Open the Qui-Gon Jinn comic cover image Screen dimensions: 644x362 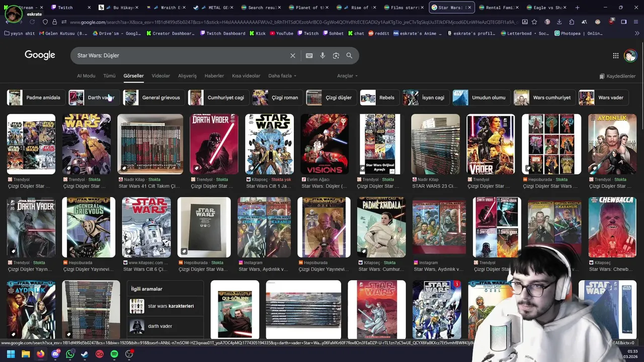click(235, 309)
